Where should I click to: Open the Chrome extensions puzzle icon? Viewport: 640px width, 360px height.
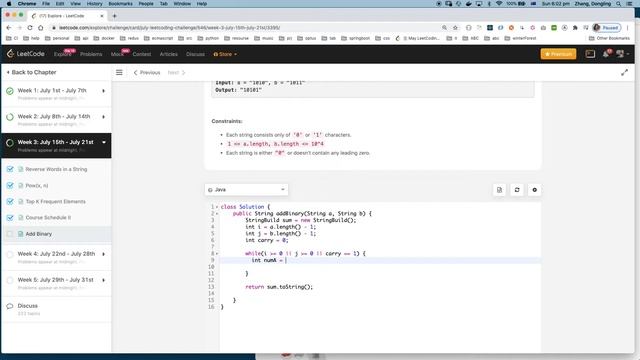(575, 28)
